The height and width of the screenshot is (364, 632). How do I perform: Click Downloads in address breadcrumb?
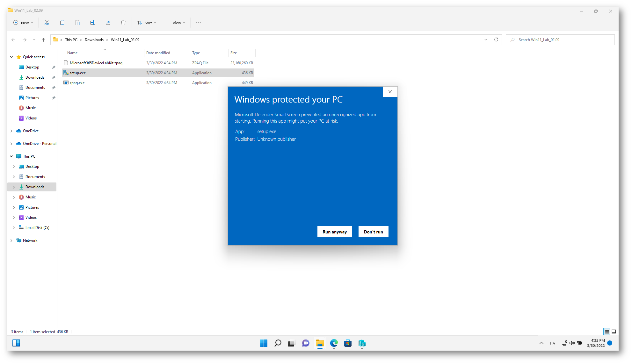click(94, 40)
